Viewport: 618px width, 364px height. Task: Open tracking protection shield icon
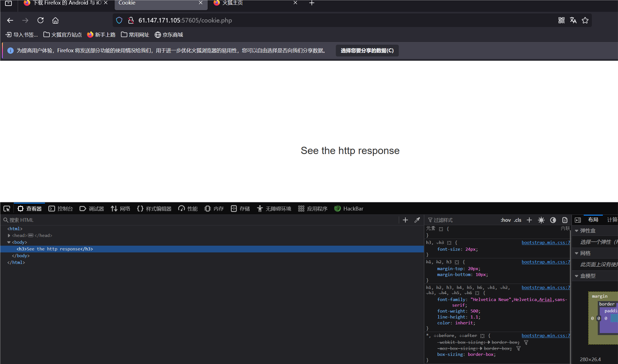point(119,20)
